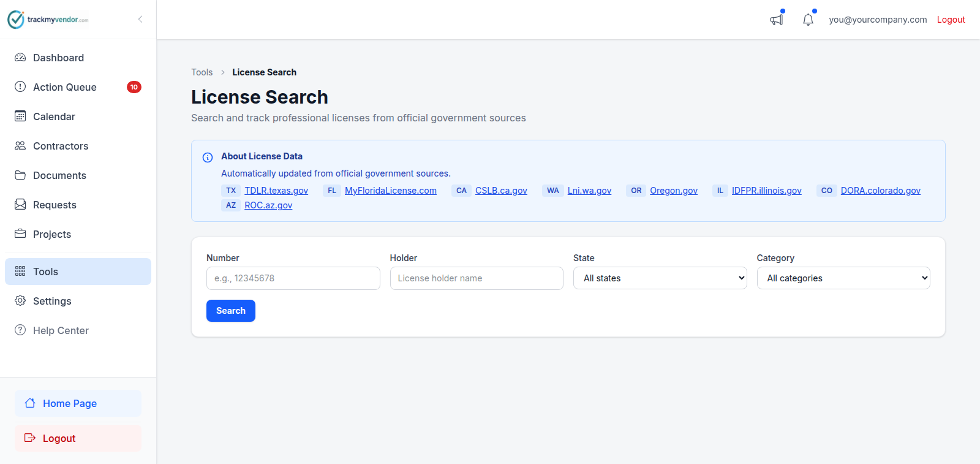Click the Action Queue alert icon
The height and width of the screenshot is (464, 980).
tap(20, 87)
